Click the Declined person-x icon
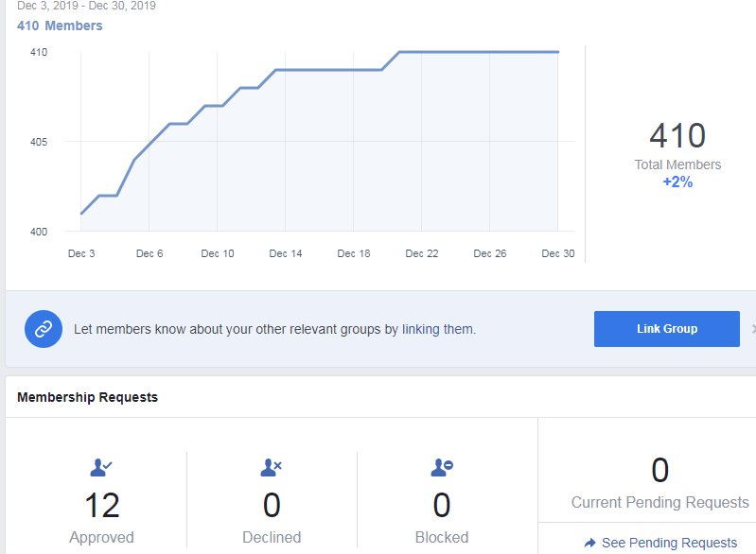756x554 pixels. click(x=271, y=467)
